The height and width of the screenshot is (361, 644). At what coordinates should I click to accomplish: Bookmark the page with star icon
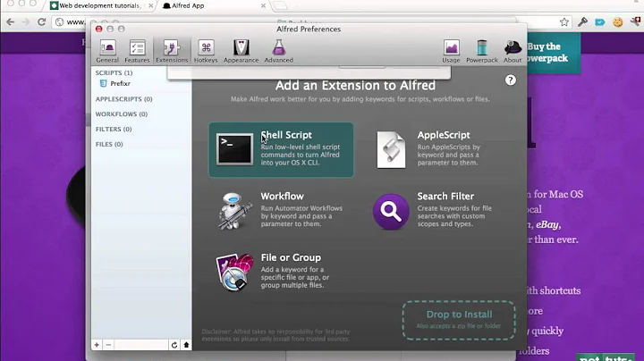(564, 22)
